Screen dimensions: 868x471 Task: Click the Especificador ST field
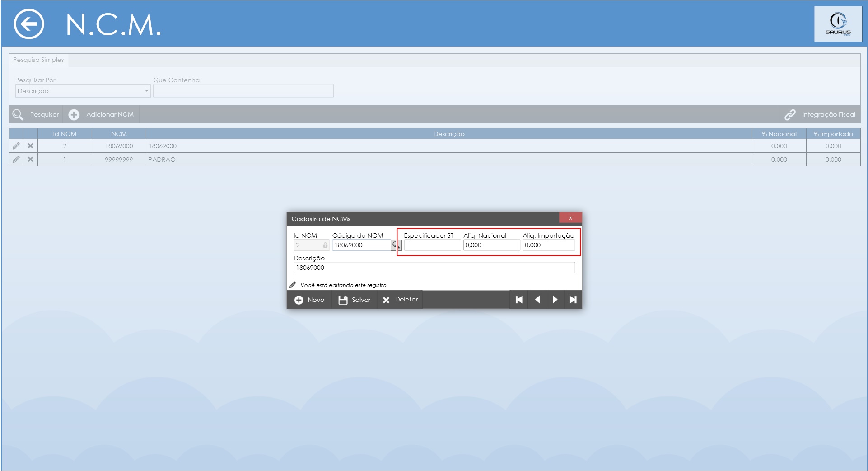point(432,245)
